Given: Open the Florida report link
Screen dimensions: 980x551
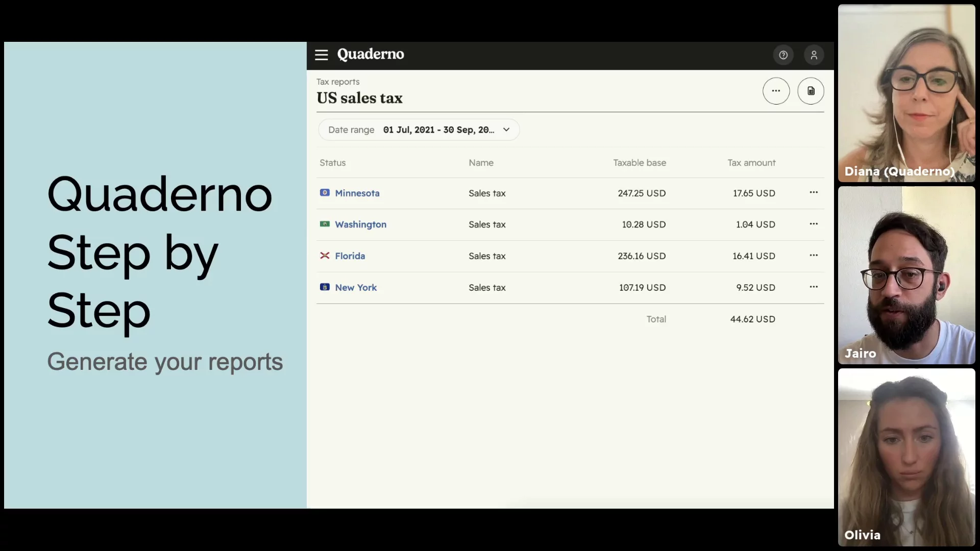Looking at the screenshot, I should click(x=350, y=256).
